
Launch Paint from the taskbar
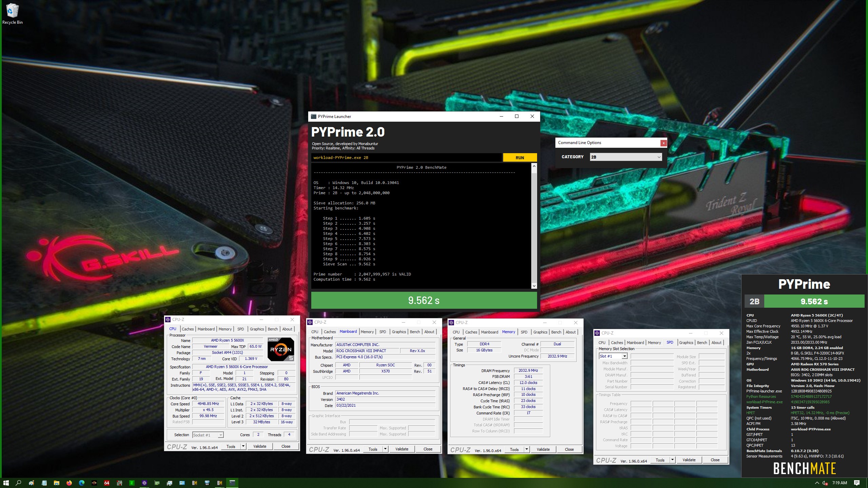click(32, 483)
